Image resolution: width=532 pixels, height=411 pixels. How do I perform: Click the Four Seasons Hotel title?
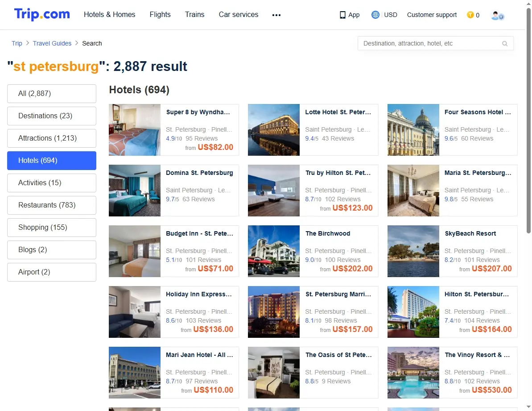(478, 112)
